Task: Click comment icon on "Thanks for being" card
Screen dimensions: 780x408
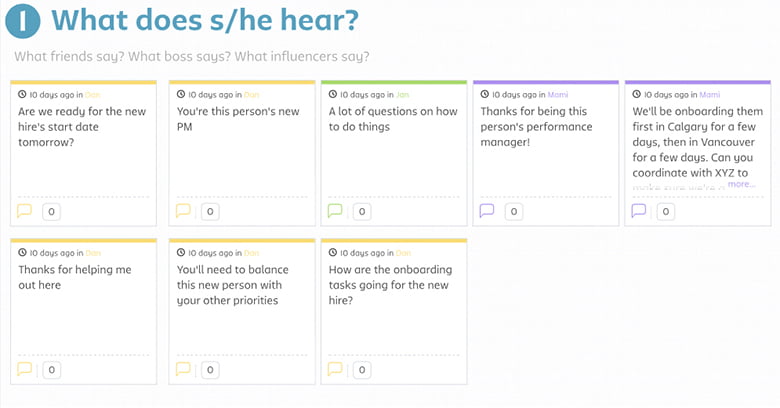Action: point(487,211)
